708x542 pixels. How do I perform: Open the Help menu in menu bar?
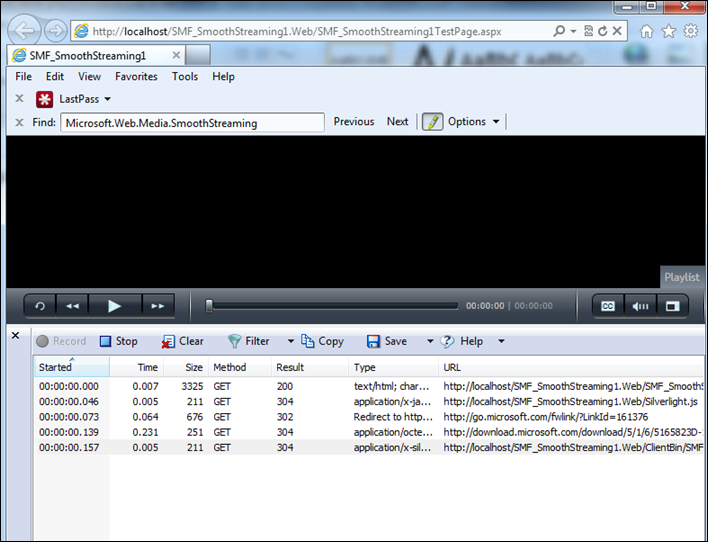click(x=223, y=76)
